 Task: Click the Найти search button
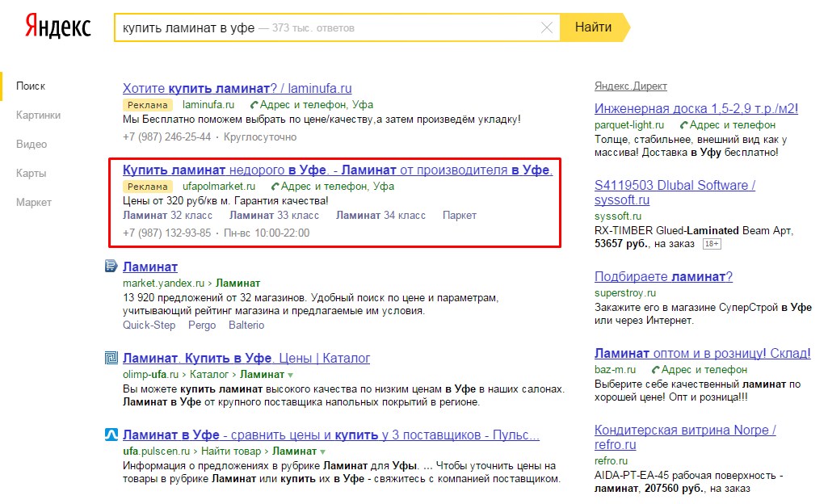coord(593,27)
